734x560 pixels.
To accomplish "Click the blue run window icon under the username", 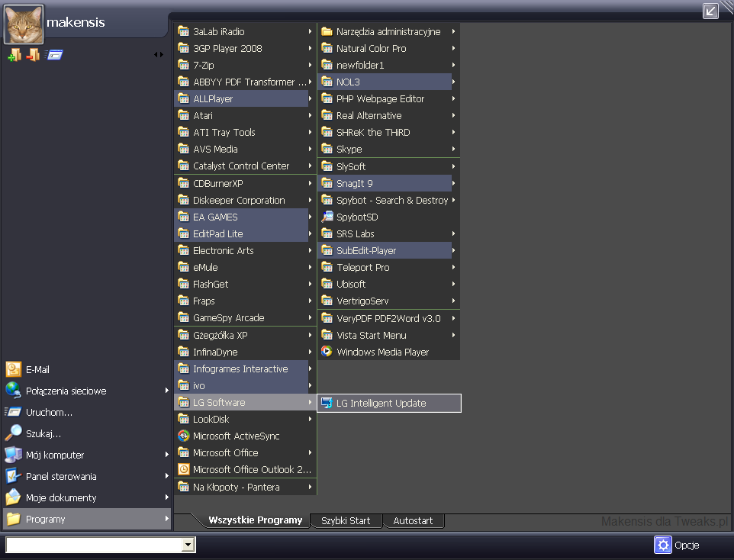I will click(x=54, y=55).
